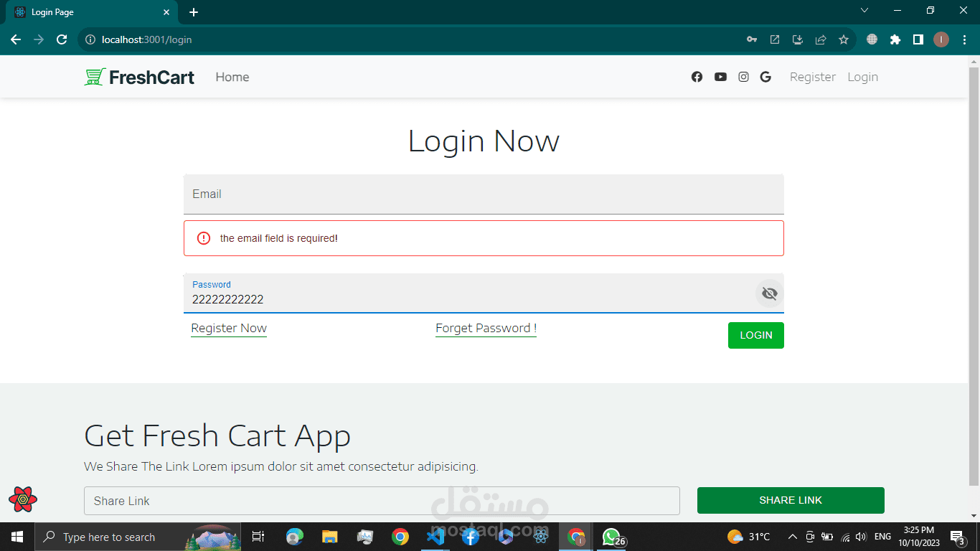Toggle password visibility eye icon
The image size is (980, 551).
click(770, 293)
